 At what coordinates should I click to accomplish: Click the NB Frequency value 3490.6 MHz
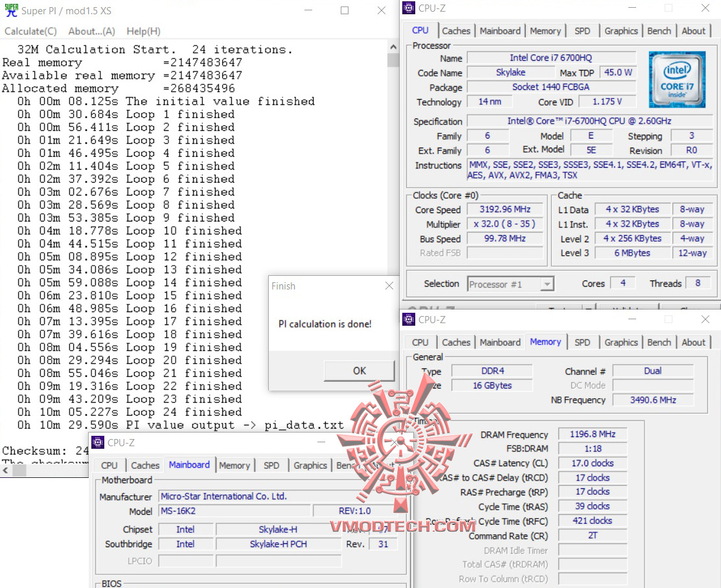[x=653, y=400]
